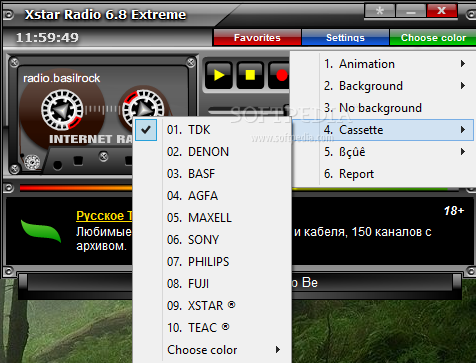Select the Report menu entry

coord(383,174)
